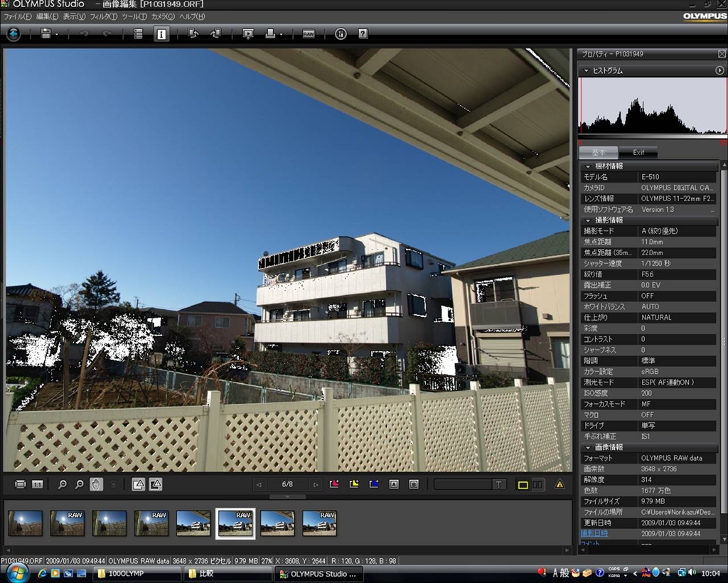This screenshot has width=728, height=583.
Task: Open the フィルタ(T) menu
Action: click(x=104, y=16)
